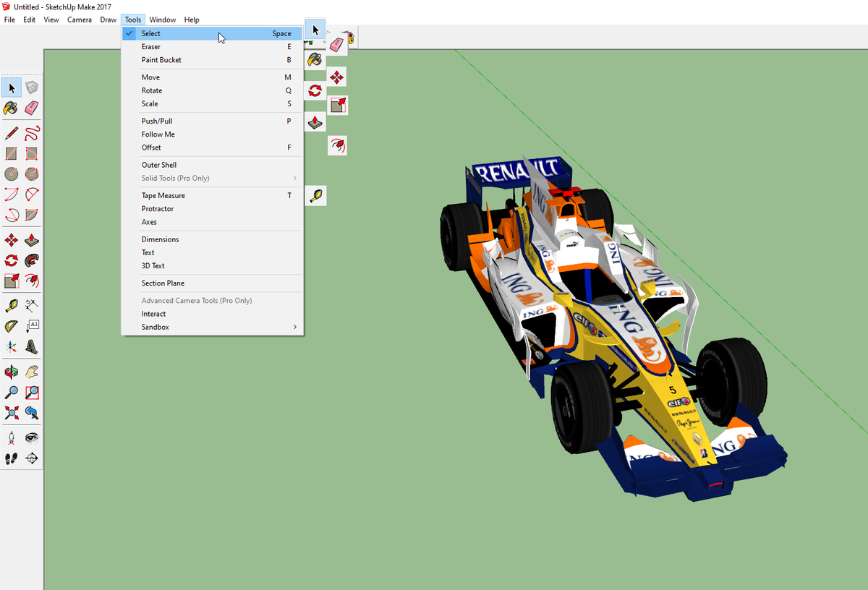The width and height of the screenshot is (868, 590).
Task: Activate the Walk footprints icon
Action: coord(12,458)
